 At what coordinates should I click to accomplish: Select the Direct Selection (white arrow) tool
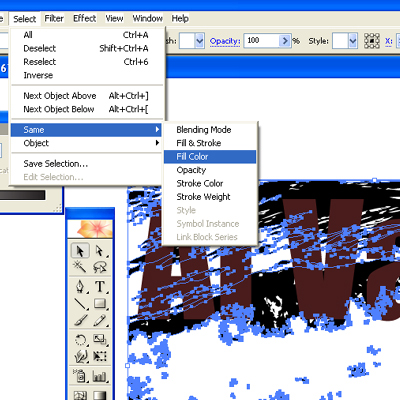pos(99,251)
